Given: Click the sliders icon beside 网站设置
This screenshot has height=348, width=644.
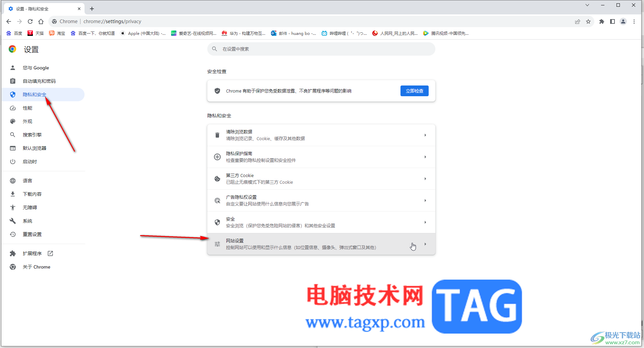Looking at the screenshot, I should [x=217, y=244].
